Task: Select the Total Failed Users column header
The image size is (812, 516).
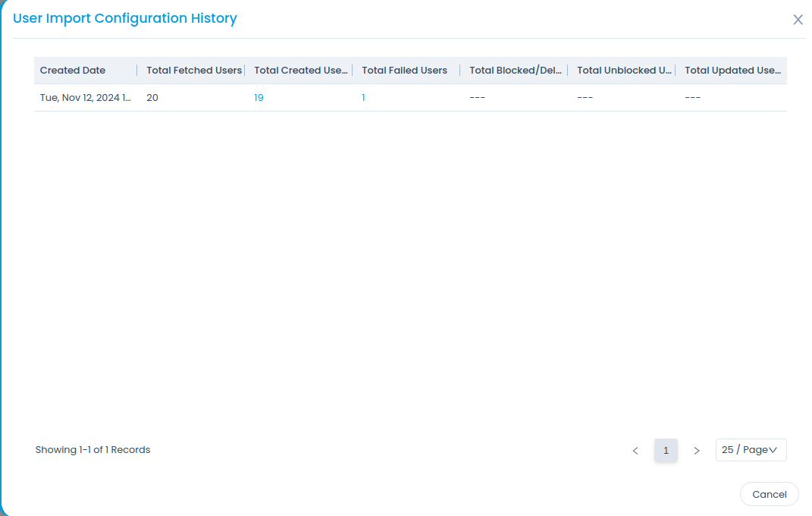Action: (x=404, y=71)
